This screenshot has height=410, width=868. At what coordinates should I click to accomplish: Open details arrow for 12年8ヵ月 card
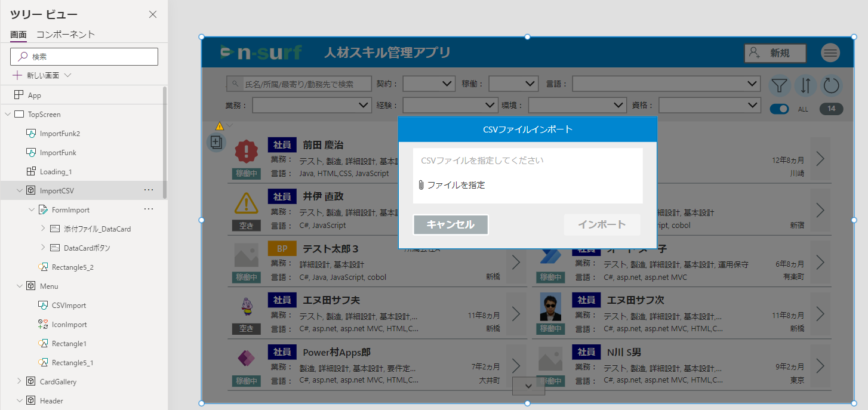coord(820,159)
